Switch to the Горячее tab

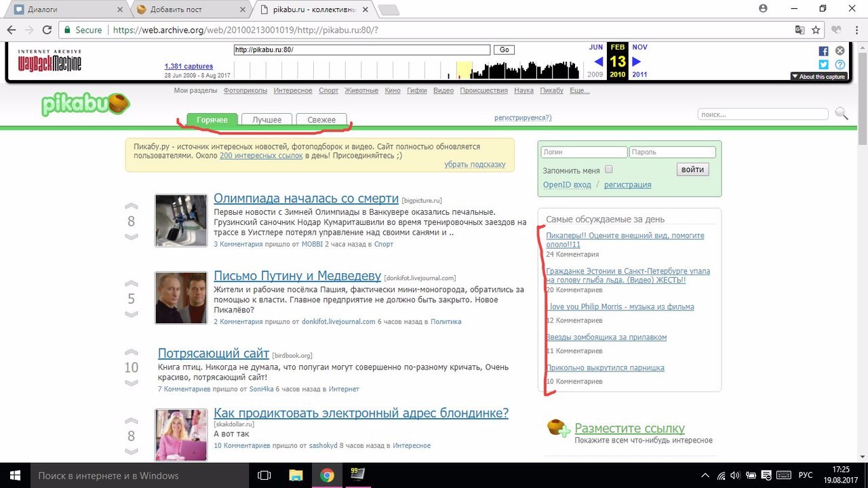click(x=212, y=119)
